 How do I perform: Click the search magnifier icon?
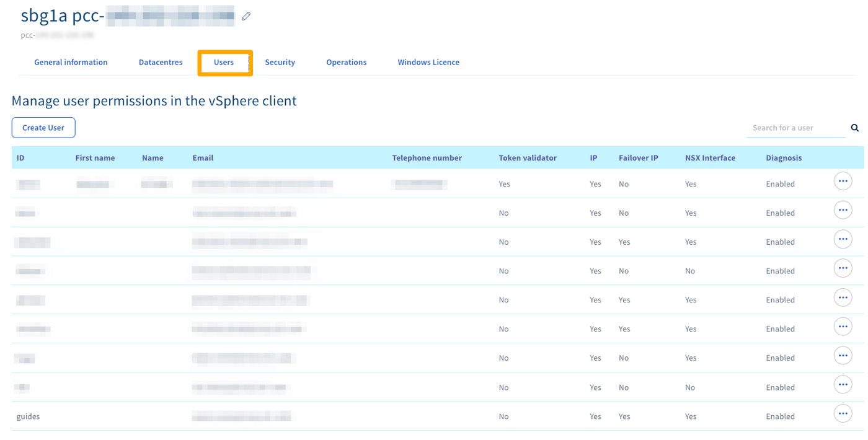[854, 128]
